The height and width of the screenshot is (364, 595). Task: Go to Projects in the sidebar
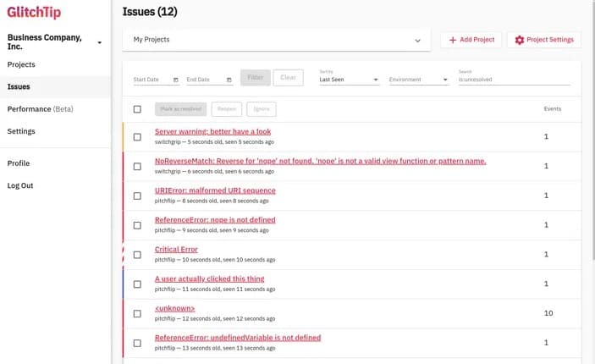click(21, 64)
